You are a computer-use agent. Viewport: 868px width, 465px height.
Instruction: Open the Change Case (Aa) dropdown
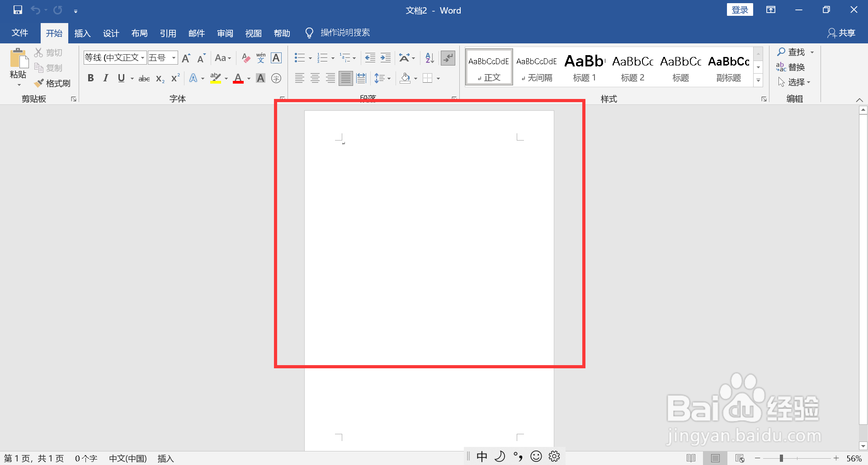click(x=223, y=58)
